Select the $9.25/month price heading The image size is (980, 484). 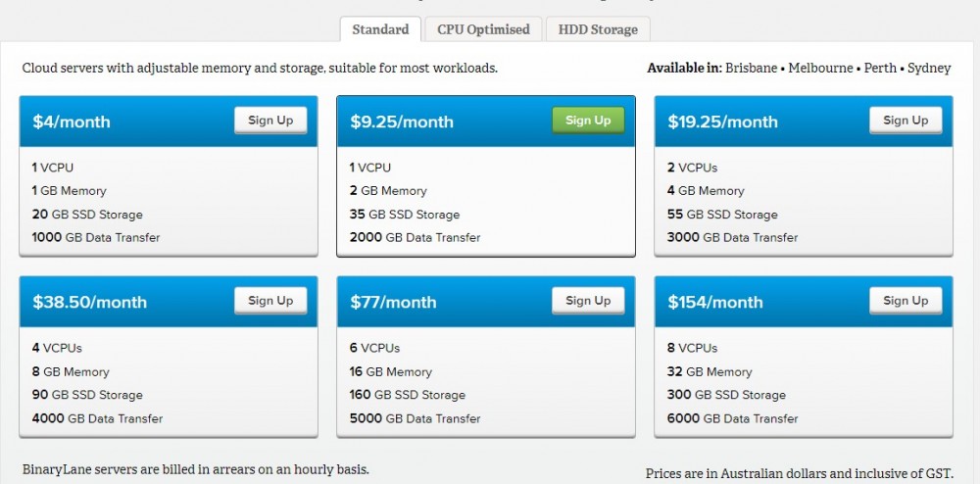402,122
